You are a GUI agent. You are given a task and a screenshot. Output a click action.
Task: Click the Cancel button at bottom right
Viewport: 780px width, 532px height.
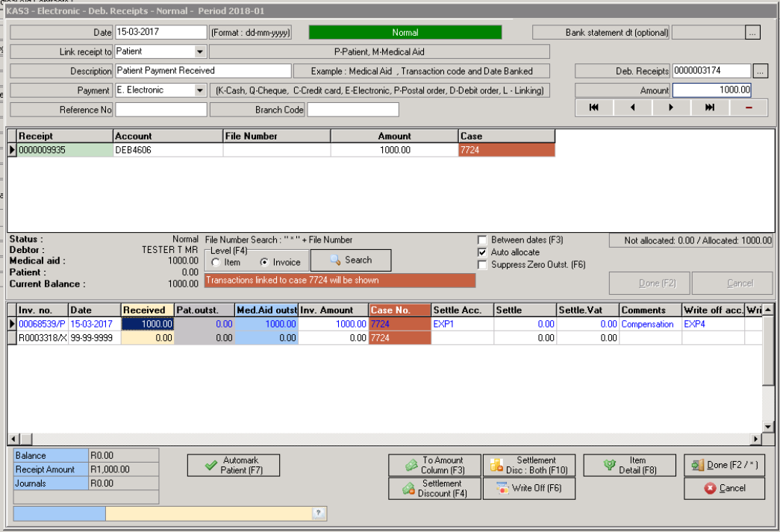point(724,489)
